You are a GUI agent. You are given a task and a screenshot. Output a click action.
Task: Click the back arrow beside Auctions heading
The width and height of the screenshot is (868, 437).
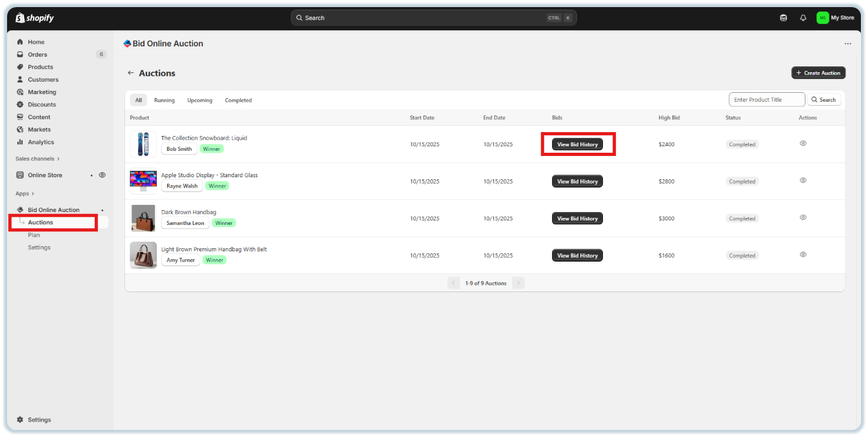click(x=131, y=73)
